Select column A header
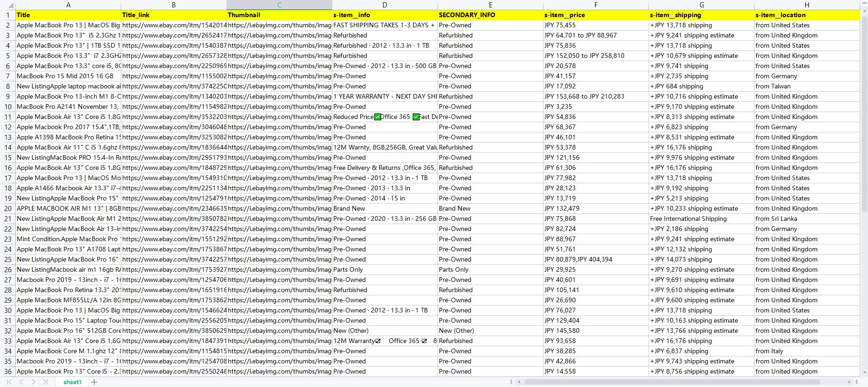Viewport: 868px width, 387px height. 68,5
